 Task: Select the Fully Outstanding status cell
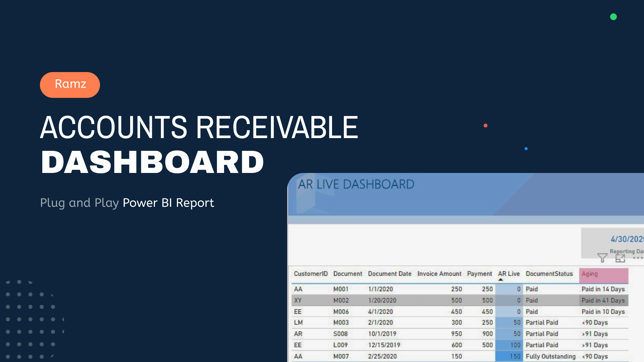pyautogui.click(x=550, y=356)
